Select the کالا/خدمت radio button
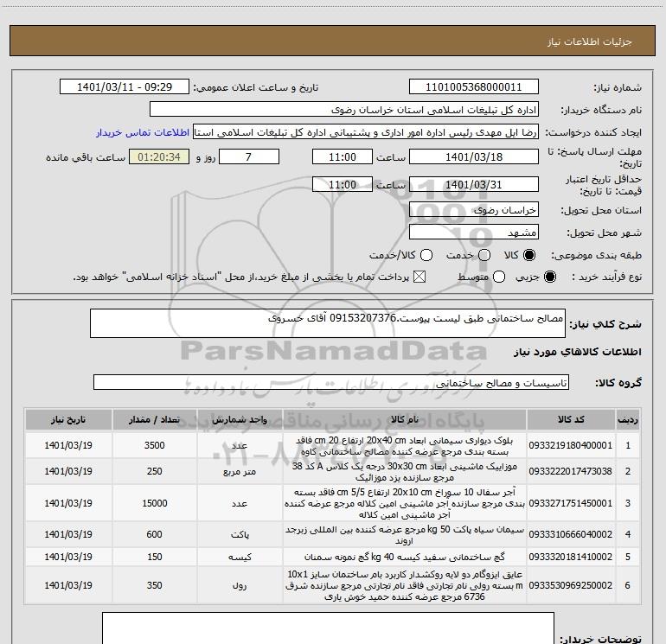The image size is (666, 644). click(426, 255)
